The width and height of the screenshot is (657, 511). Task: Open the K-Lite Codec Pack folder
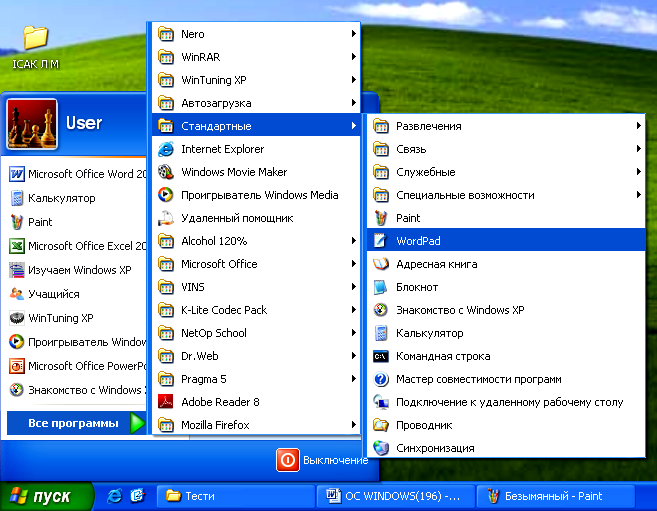(x=256, y=310)
